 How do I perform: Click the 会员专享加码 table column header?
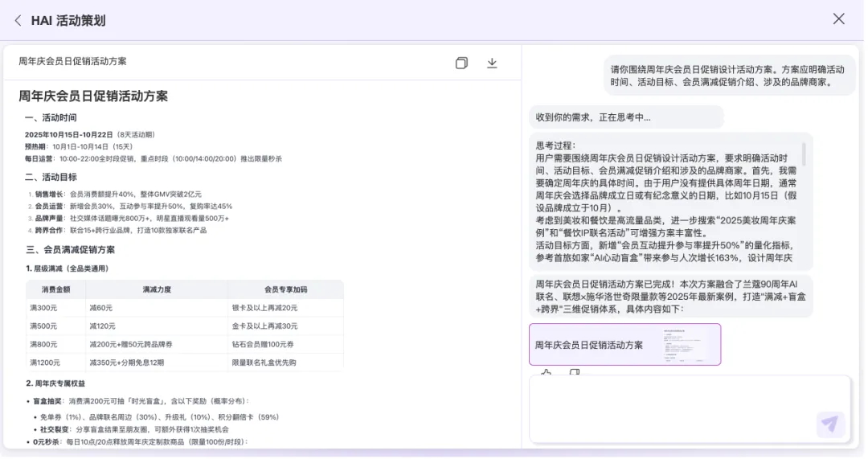285,289
